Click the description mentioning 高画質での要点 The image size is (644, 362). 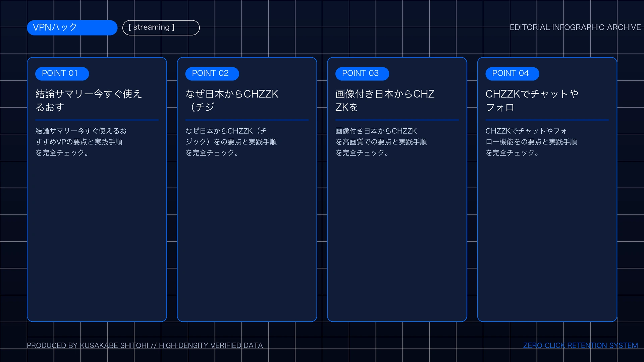[x=381, y=142]
